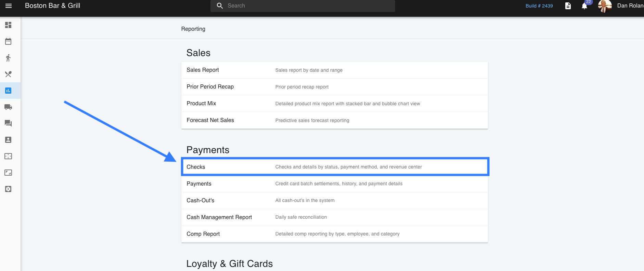
Task: Select the Product Mix report
Action: point(201,104)
